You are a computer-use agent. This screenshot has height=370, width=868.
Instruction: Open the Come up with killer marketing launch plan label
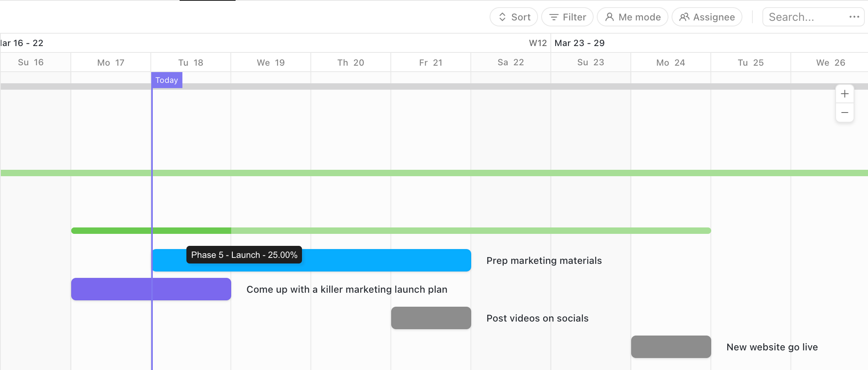[x=347, y=290]
